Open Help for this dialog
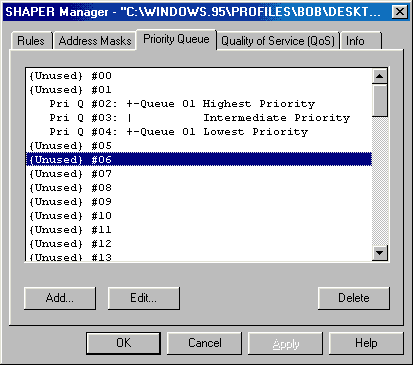The width and height of the screenshot is (413, 365). coord(366,343)
